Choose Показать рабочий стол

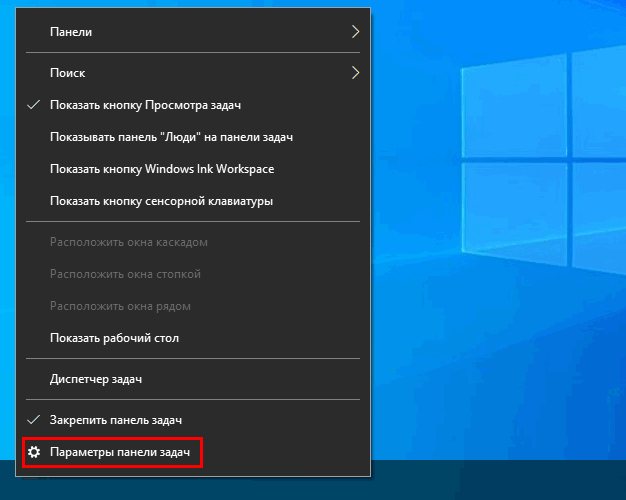(114, 338)
